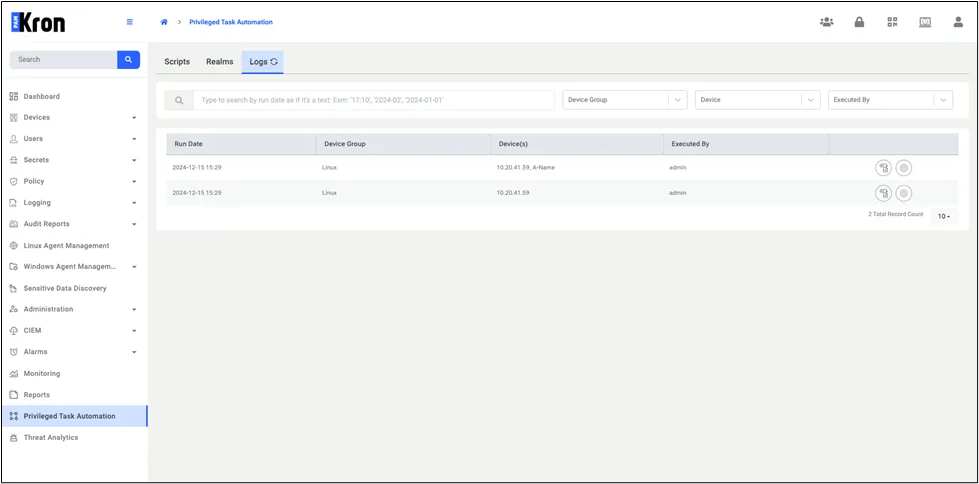Expand the Audit Reports menu chevron
Image resolution: width=979 pixels, height=484 pixels.
[134, 224]
